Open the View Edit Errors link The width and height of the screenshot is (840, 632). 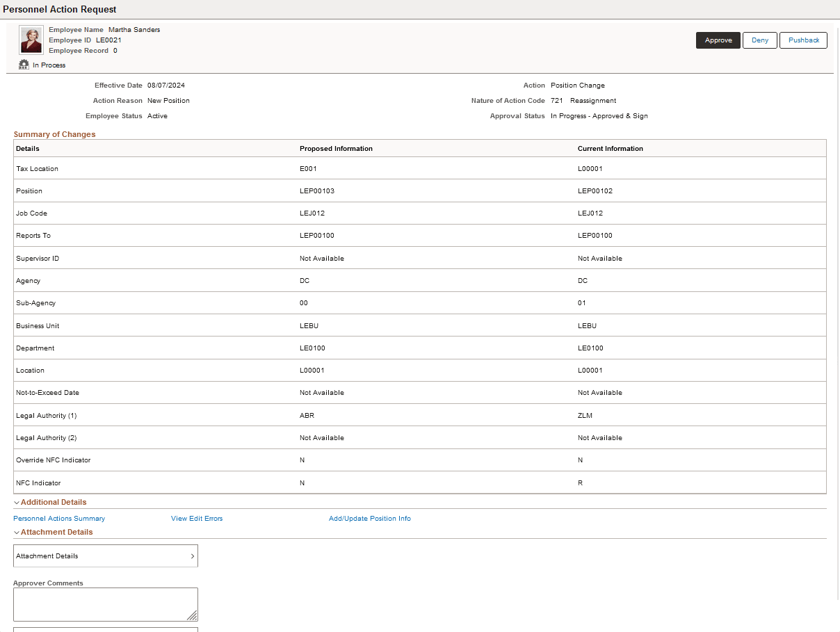[x=197, y=518]
